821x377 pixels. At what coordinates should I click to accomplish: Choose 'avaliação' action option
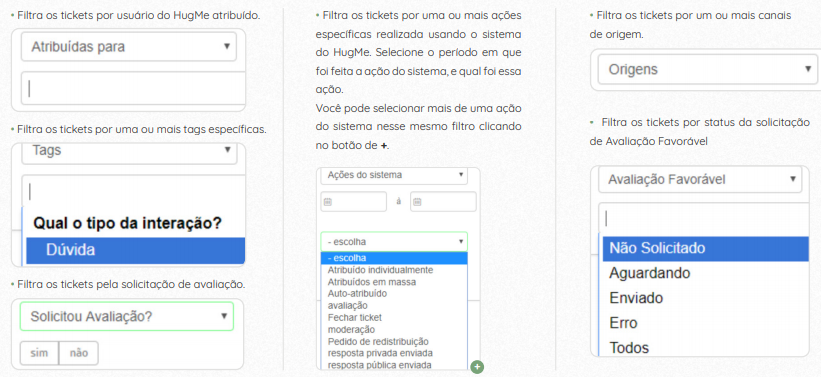click(394, 305)
